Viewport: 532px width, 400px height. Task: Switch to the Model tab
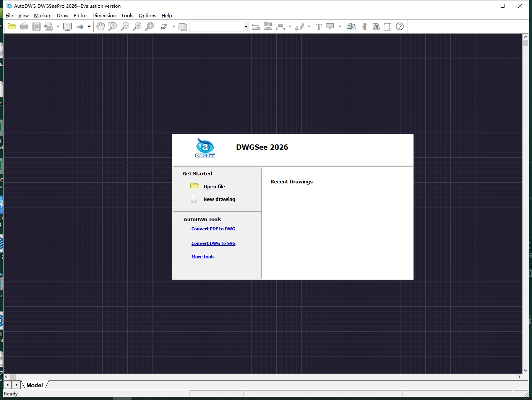coord(34,385)
